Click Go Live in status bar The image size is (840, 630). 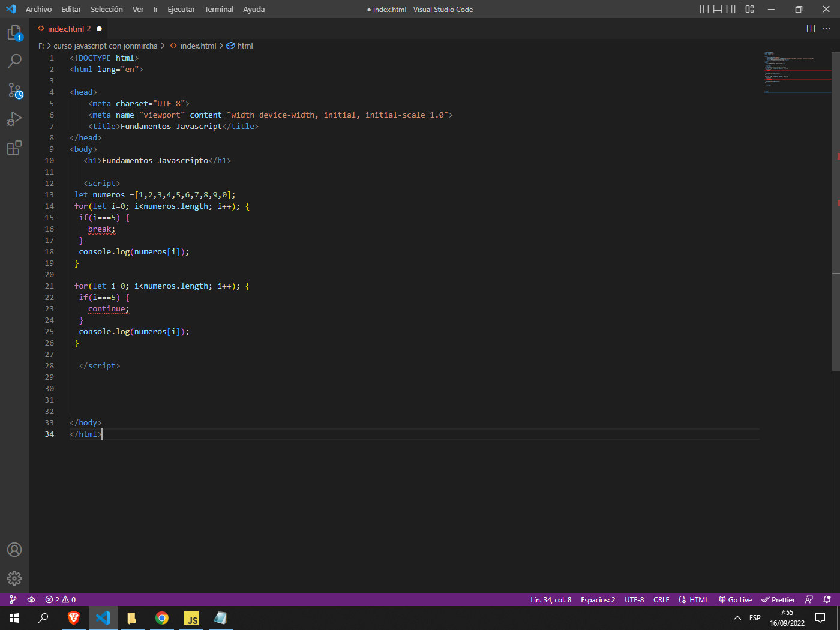pyautogui.click(x=735, y=599)
